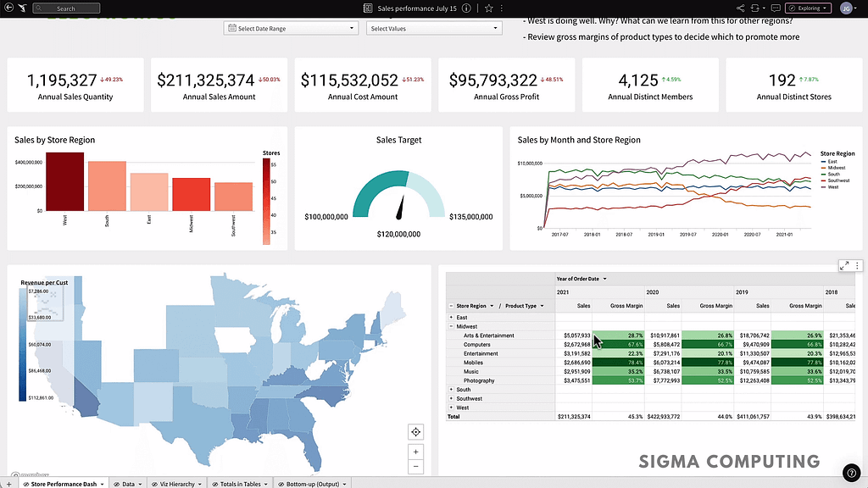The image size is (868, 488).
Task: Expand the pivot table to full view
Action: [844, 266]
